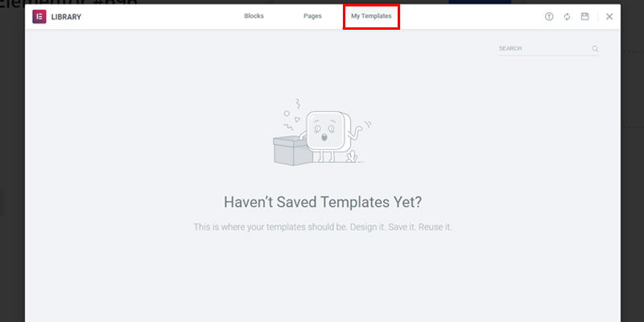
Task: Open the import template upload icon
Action: click(x=549, y=16)
